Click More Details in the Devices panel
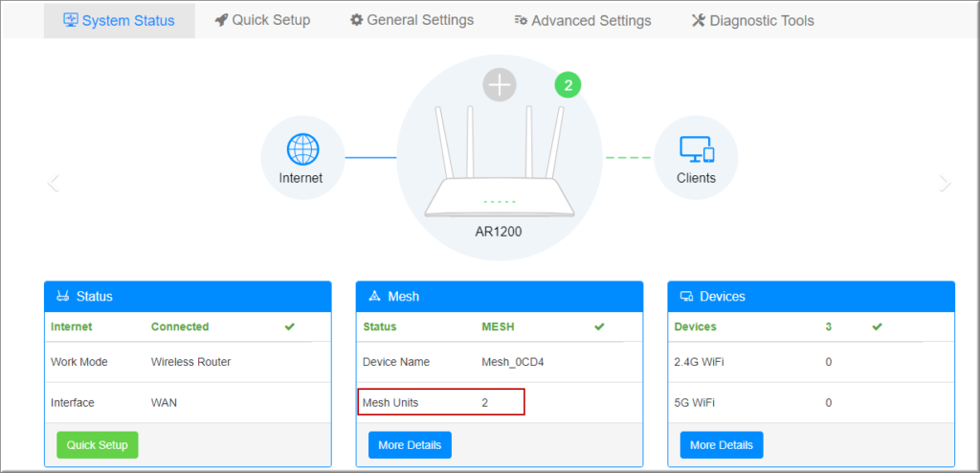This screenshot has height=473, width=980. tap(722, 445)
